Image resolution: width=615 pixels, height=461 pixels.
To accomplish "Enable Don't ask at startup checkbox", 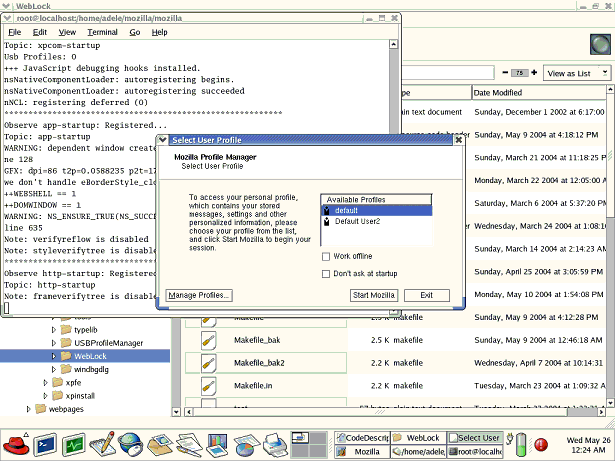I will 326,274.
